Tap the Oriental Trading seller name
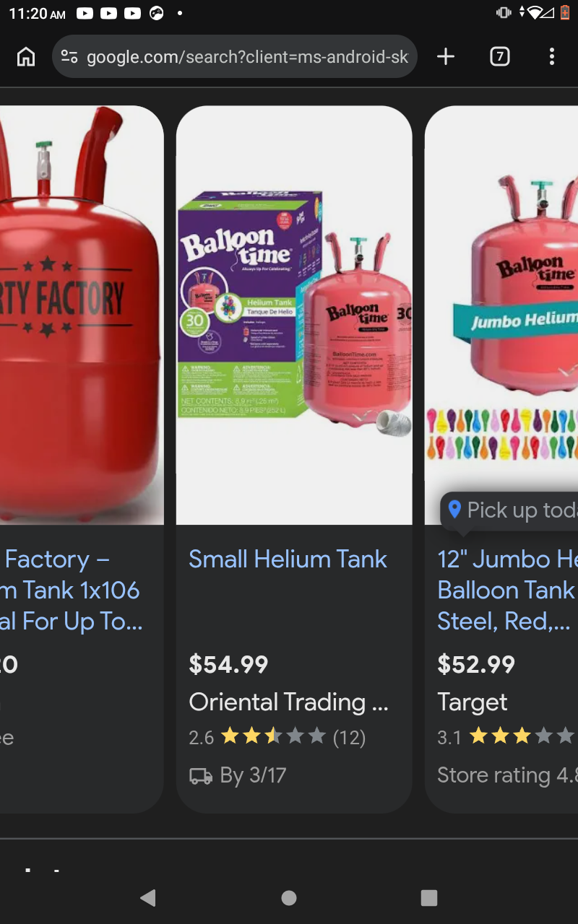Screen dimensions: 578x924 coord(289,702)
